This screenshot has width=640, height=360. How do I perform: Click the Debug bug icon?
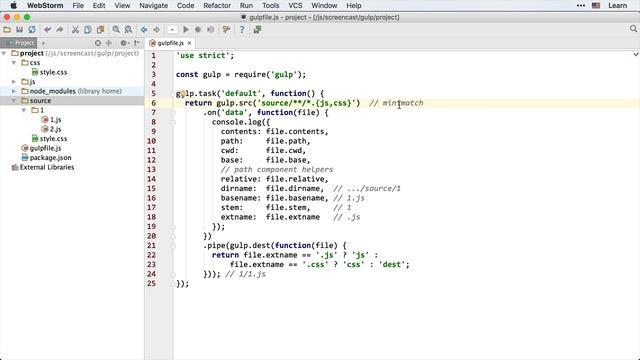(198, 29)
